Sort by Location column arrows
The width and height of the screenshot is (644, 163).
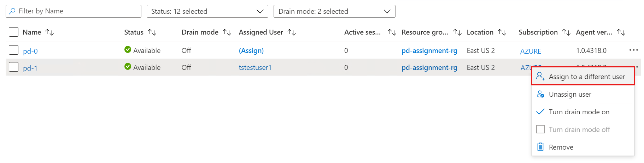click(502, 32)
